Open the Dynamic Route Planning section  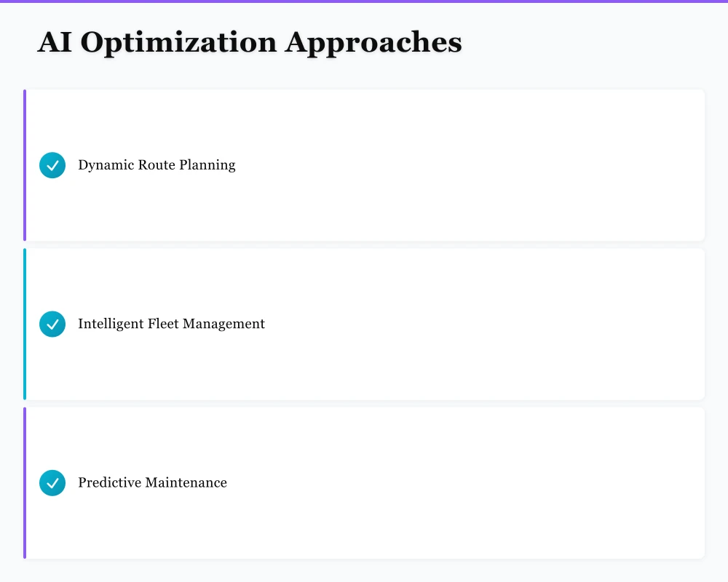(x=157, y=165)
